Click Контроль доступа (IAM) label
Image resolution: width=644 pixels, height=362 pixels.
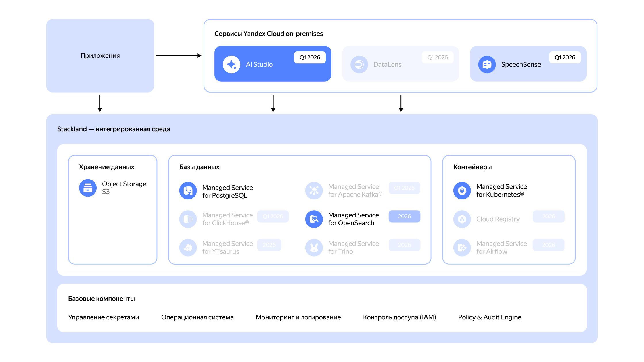pos(399,317)
